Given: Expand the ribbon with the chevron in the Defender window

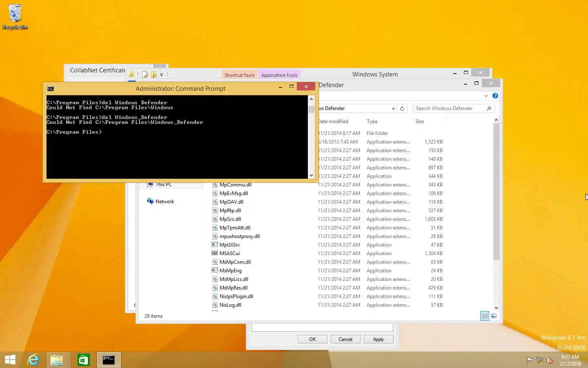Looking at the screenshot, I should pos(486,96).
